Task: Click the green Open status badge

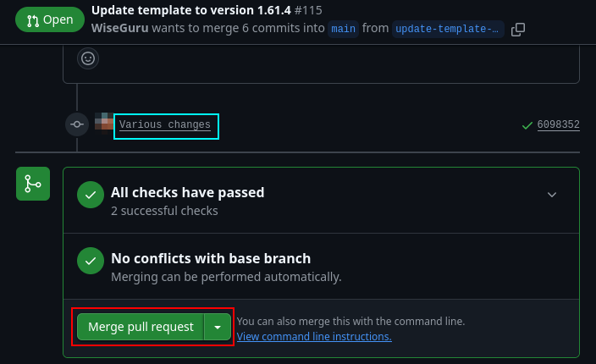Action: (x=50, y=19)
